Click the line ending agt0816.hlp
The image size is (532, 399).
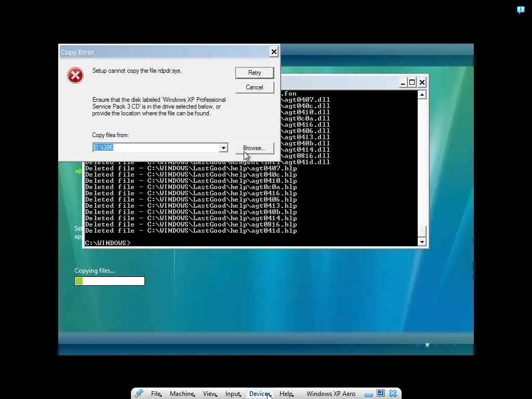coord(191,224)
